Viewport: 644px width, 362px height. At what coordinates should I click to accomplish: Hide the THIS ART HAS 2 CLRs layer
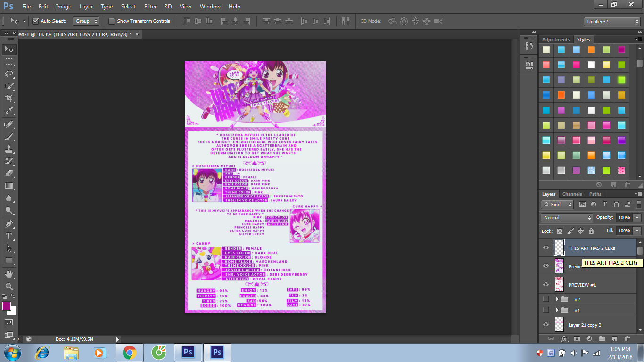click(x=546, y=248)
